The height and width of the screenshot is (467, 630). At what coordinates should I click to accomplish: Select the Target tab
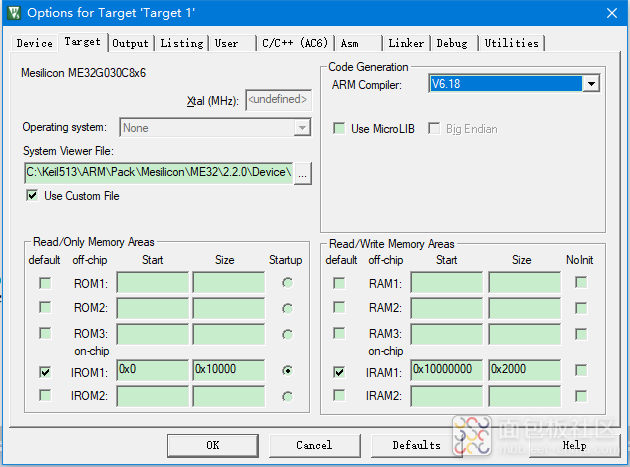83,42
